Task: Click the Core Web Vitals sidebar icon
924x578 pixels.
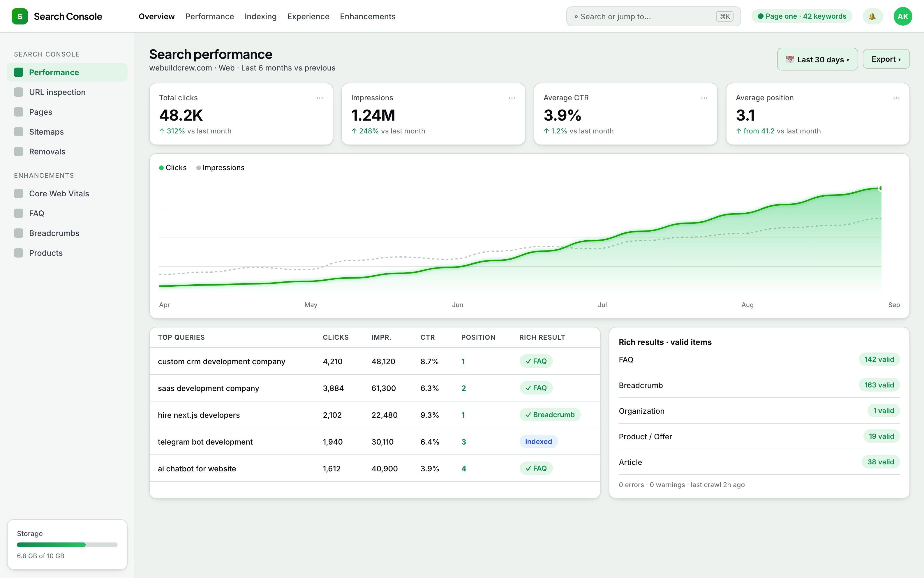Action: tap(19, 193)
